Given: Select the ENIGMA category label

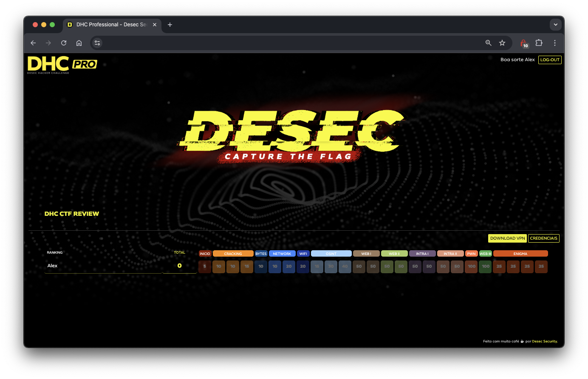Looking at the screenshot, I should 520,254.
